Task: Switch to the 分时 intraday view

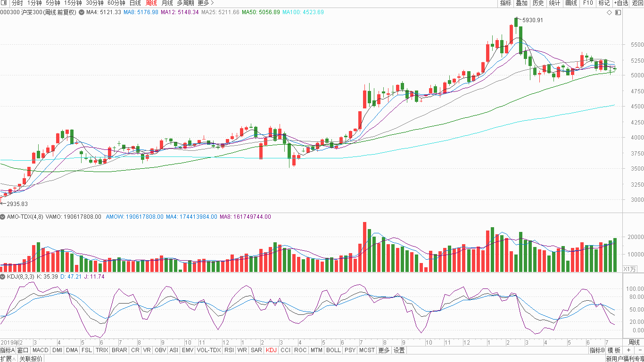Action: point(17,3)
